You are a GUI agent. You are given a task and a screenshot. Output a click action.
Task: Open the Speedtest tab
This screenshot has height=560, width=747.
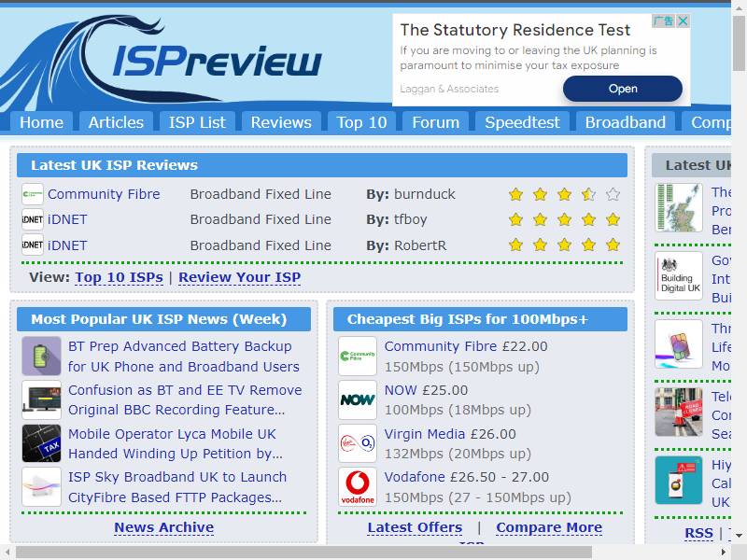click(x=522, y=122)
